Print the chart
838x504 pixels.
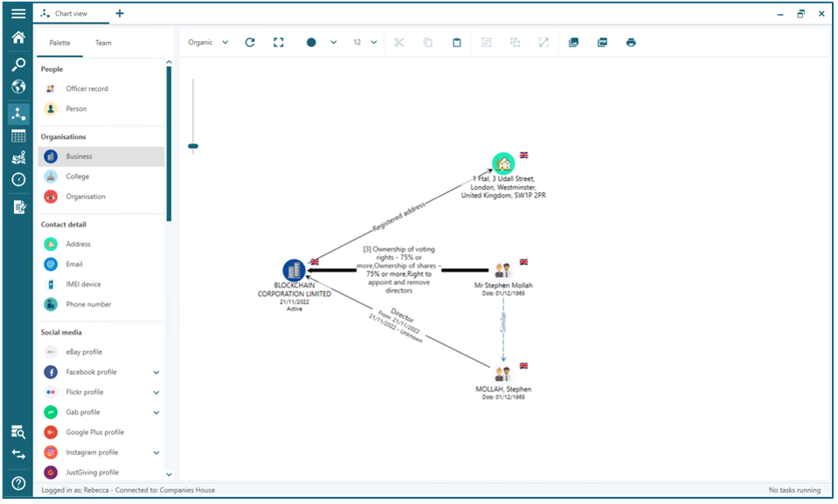[x=631, y=42]
